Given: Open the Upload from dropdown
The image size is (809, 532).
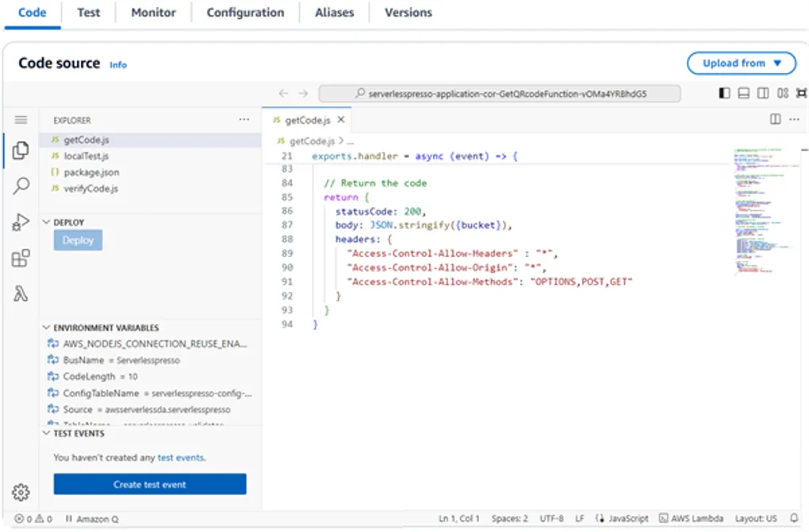Looking at the screenshot, I should (x=741, y=63).
